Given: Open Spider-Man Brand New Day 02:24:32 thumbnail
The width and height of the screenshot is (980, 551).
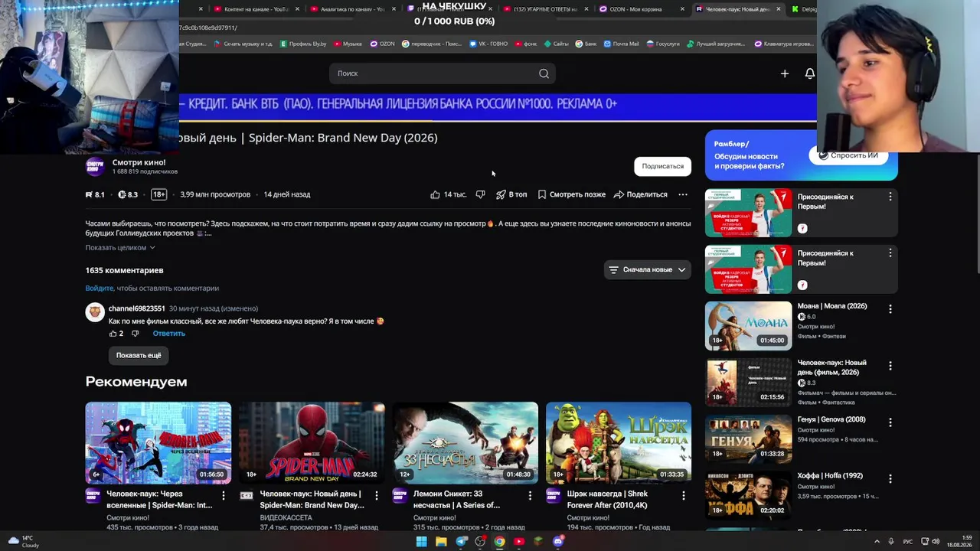Looking at the screenshot, I should click(312, 443).
